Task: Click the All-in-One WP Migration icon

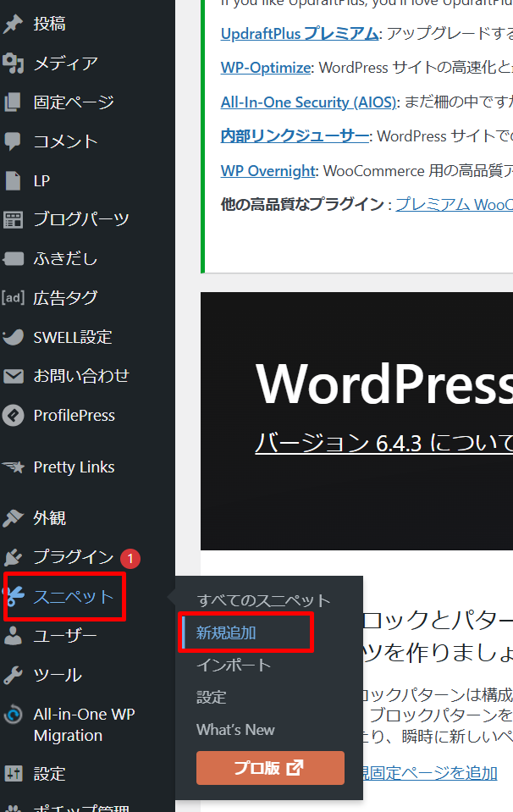Action: (x=13, y=715)
